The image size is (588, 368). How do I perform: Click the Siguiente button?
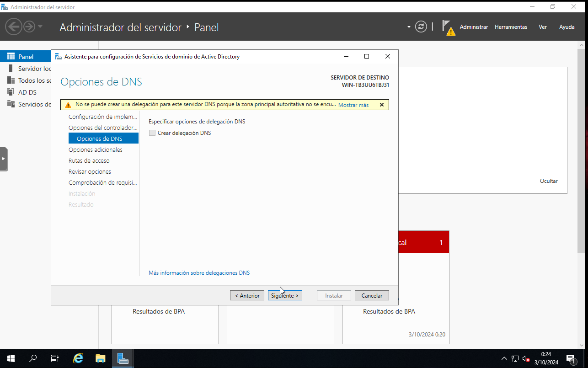(x=285, y=295)
